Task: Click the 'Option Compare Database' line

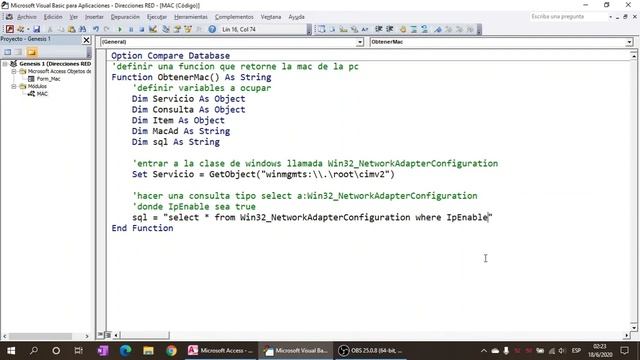Action: (171, 56)
